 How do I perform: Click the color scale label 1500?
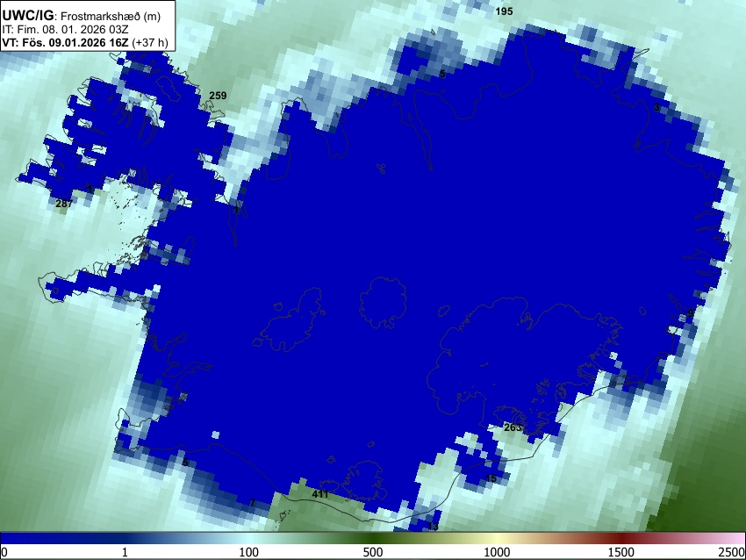[621, 552]
